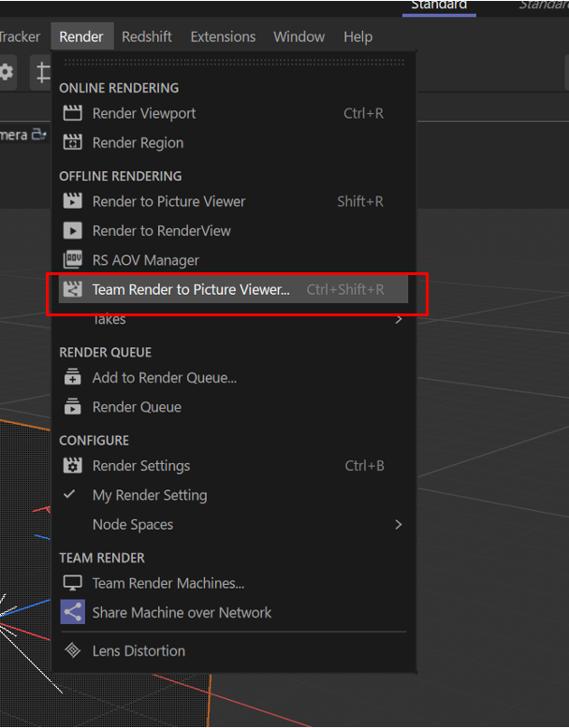Select the Standard layout tab
This screenshot has width=569, height=728.
click(x=439, y=7)
